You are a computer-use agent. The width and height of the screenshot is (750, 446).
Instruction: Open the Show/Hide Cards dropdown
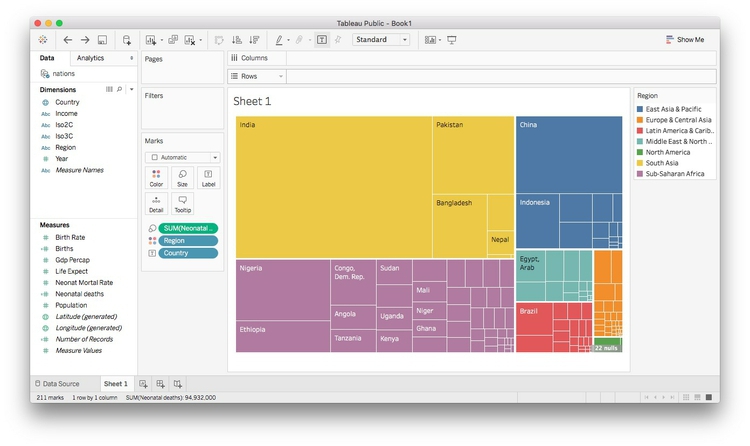click(x=432, y=40)
